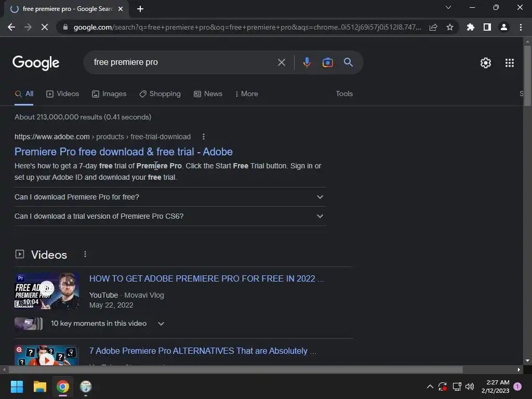The image size is (532, 399).
Task: Click the vertical scrollbar down arrow
Action: (527, 361)
